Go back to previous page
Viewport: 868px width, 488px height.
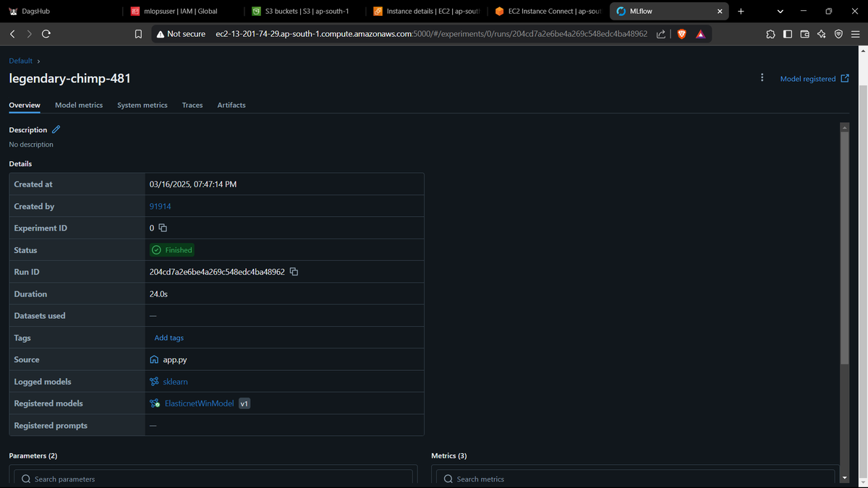coord(12,34)
